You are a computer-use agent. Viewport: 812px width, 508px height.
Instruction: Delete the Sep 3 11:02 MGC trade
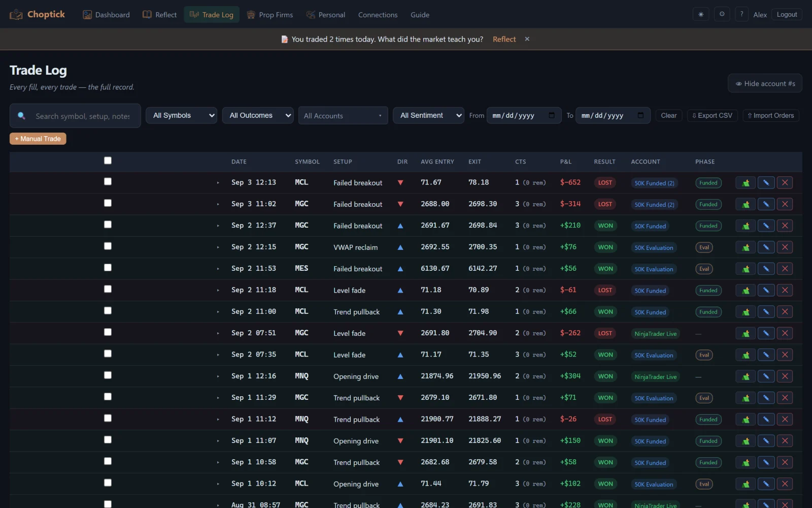point(785,204)
